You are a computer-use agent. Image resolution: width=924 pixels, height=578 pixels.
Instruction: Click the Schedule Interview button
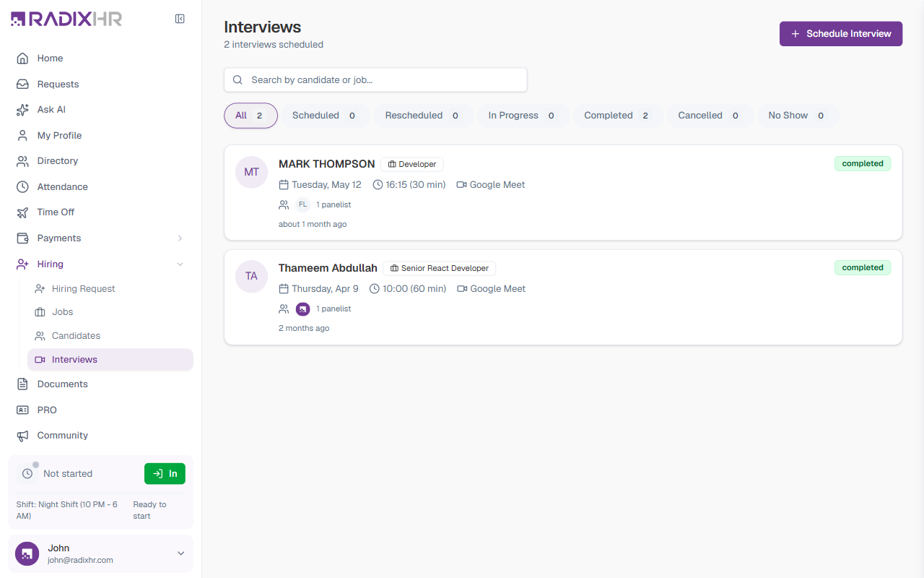[x=841, y=34]
